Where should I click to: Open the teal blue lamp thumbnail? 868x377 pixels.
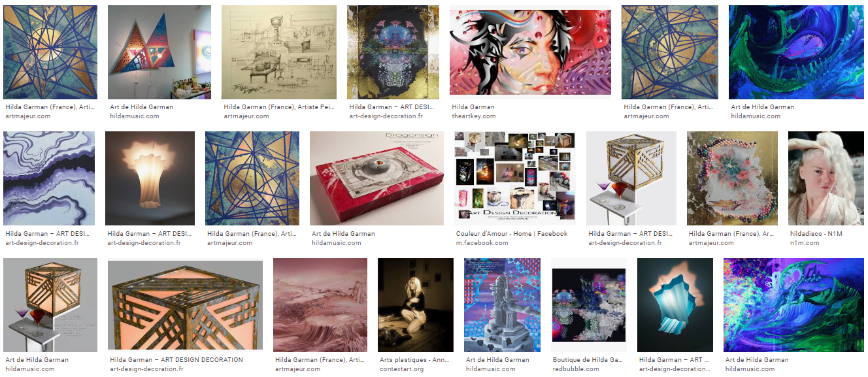click(x=675, y=305)
